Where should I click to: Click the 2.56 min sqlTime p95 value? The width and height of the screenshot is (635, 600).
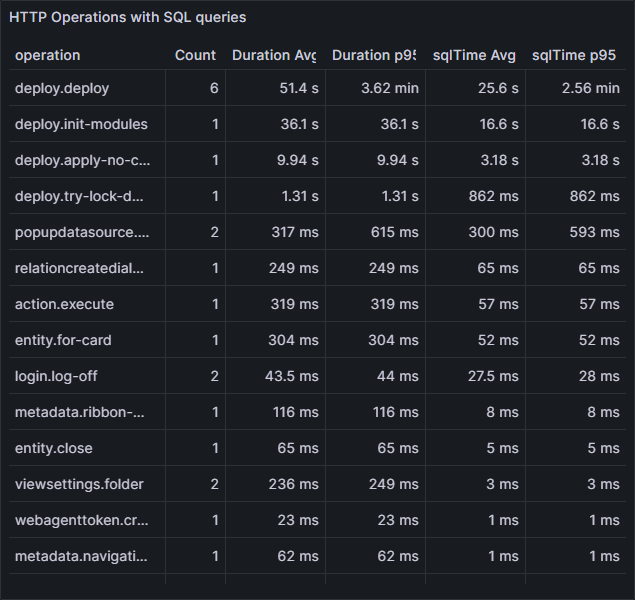589,88
